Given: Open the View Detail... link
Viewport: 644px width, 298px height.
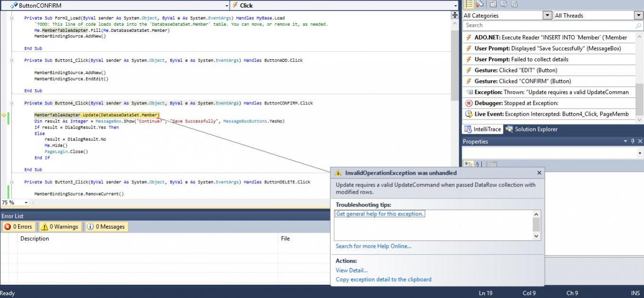Looking at the screenshot, I should [351, 270].
